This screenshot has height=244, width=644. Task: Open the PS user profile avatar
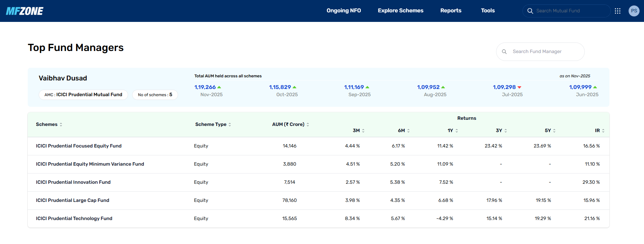[x=634, y=11]
